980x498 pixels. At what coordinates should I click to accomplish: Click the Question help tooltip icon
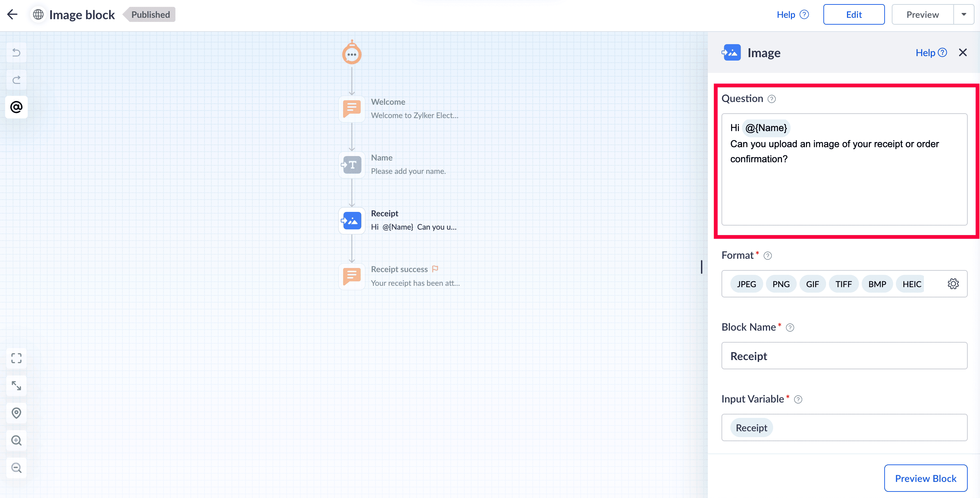(771, 99)
